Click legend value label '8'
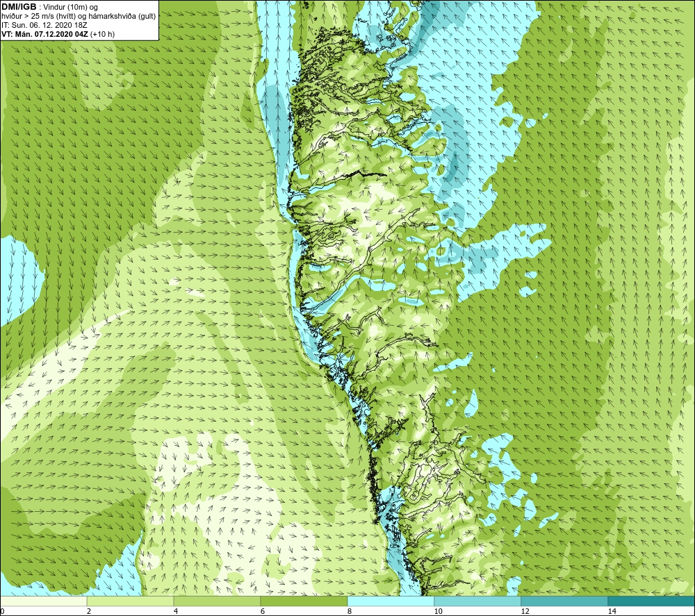 point(350,611)
